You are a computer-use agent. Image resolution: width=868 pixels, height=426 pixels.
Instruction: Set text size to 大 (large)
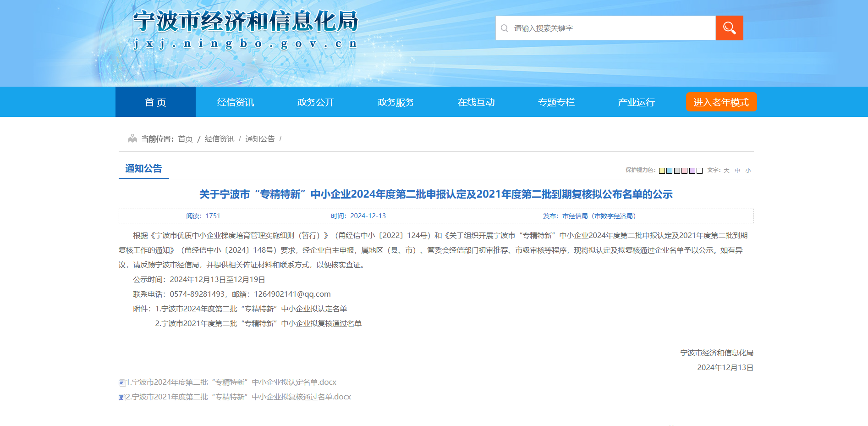point(726,171)
